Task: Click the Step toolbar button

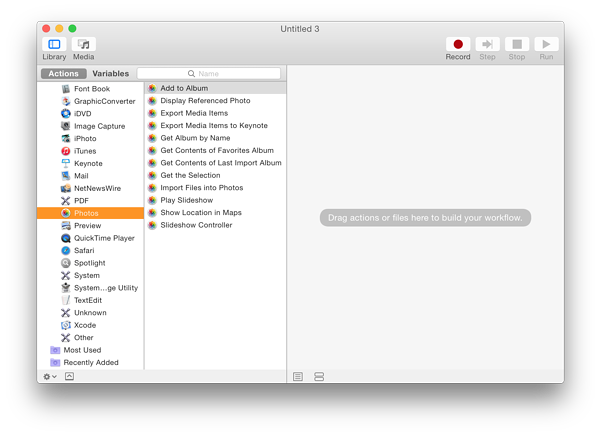Action: [487, 44]
